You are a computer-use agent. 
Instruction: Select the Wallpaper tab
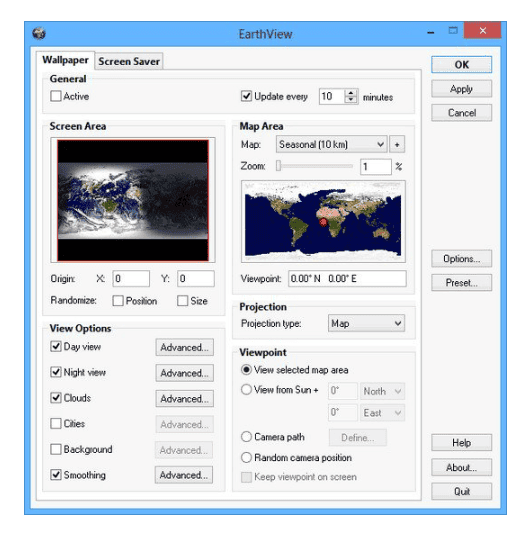click(65, 60)
